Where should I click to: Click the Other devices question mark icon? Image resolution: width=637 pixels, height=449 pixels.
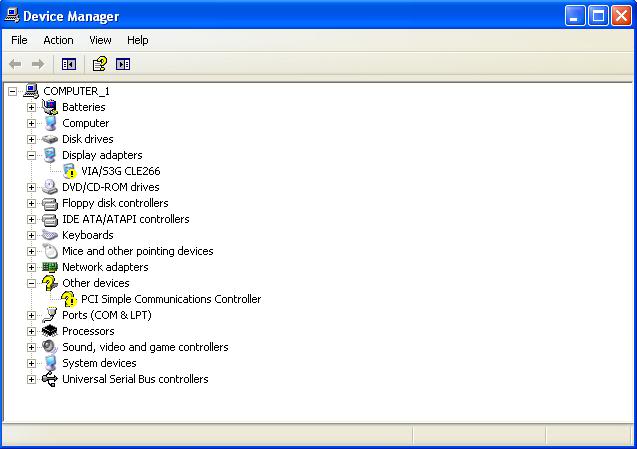[x=50, y=283]
